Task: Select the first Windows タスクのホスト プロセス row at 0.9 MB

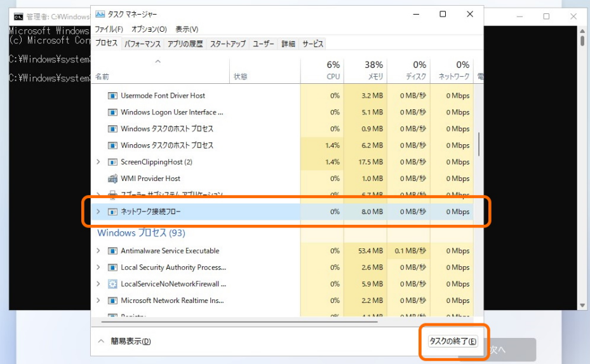Action: (x=282, y=129)
